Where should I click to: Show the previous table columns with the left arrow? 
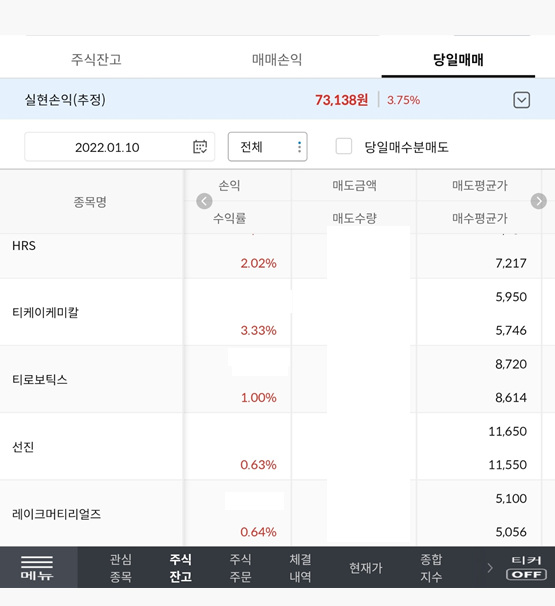[204, 201]
